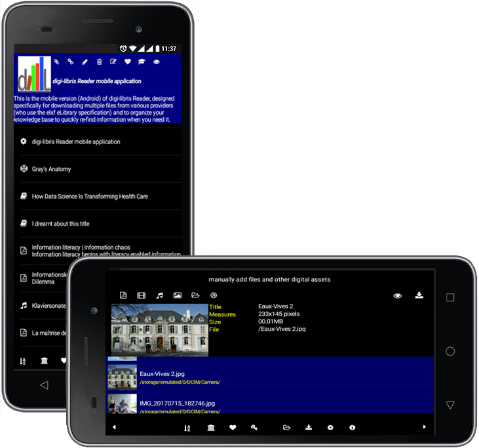The width and height of the screenshot is (479, 448).
Task: Tap the library building icon in landscape toolbar
Action: pyautogui.click(x=211, y=428)
